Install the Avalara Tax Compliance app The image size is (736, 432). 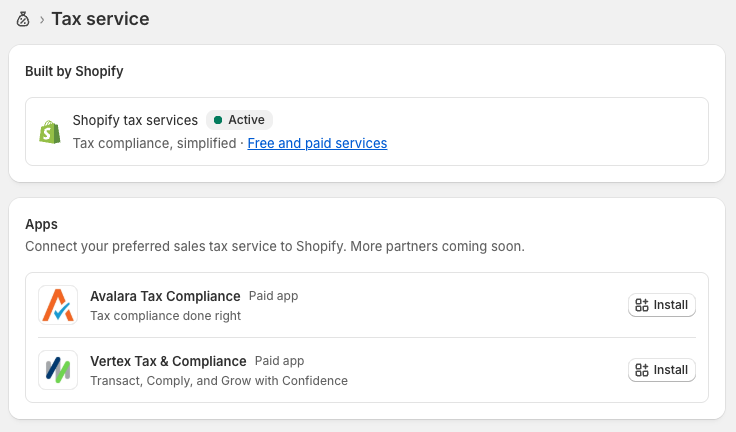[661, 305]
